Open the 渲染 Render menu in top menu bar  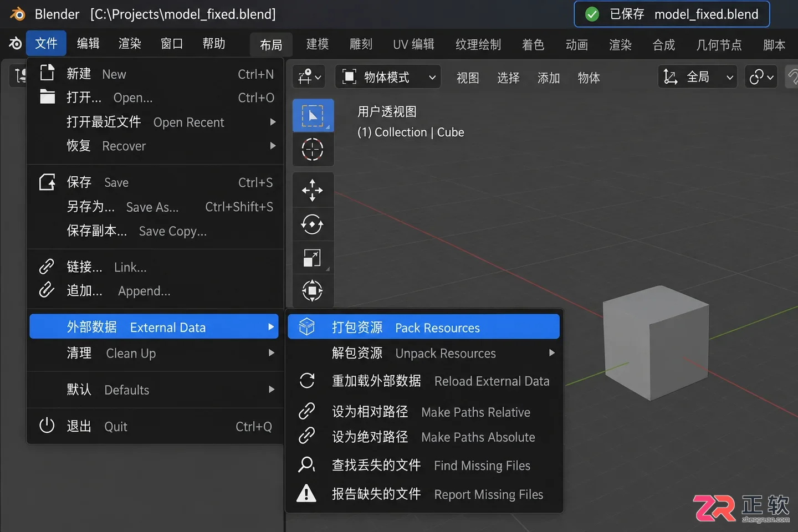(130, 43)
